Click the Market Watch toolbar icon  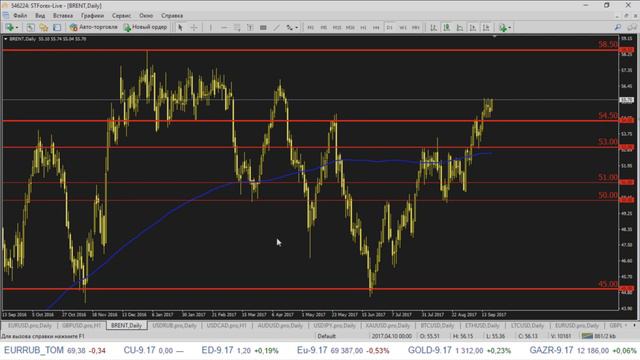[x=44, y=27]
